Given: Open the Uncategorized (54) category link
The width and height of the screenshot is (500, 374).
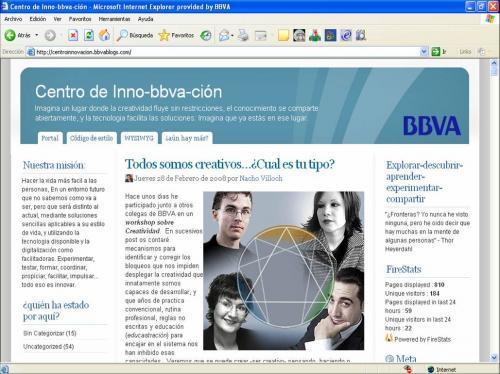Looking at the screenshot, I should click(x=49, y=347).
